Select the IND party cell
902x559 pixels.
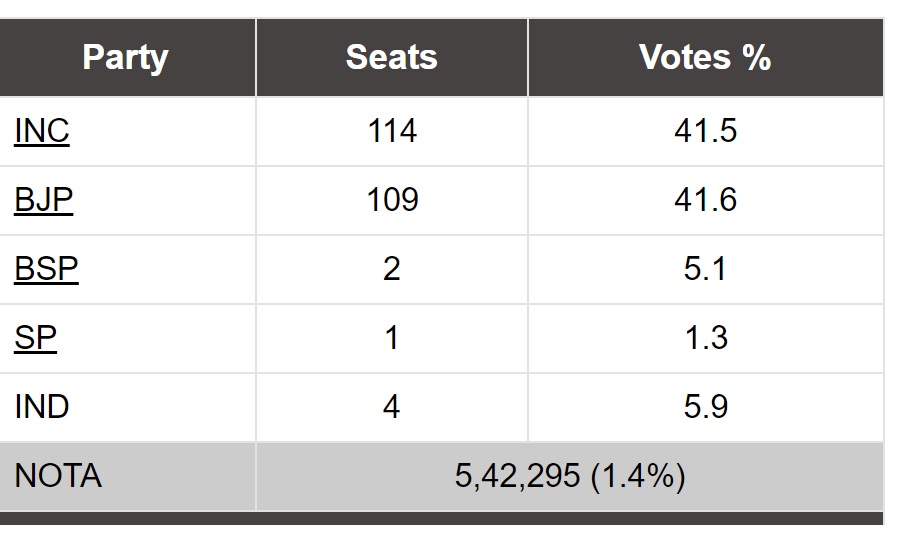tap(42, 407)
